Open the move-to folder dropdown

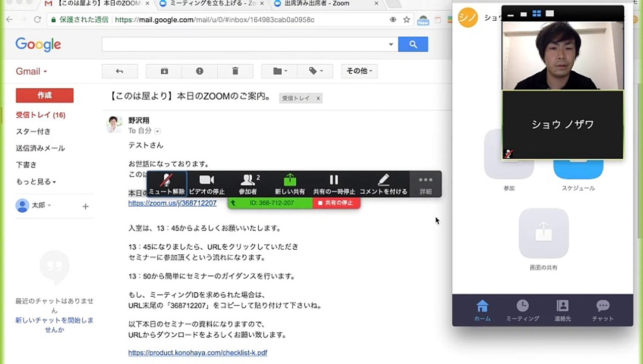[280, 71]
